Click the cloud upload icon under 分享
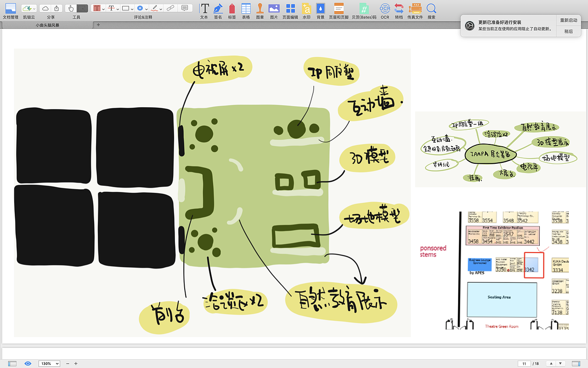The image size is (588, 368). click(x=45, y=8)
